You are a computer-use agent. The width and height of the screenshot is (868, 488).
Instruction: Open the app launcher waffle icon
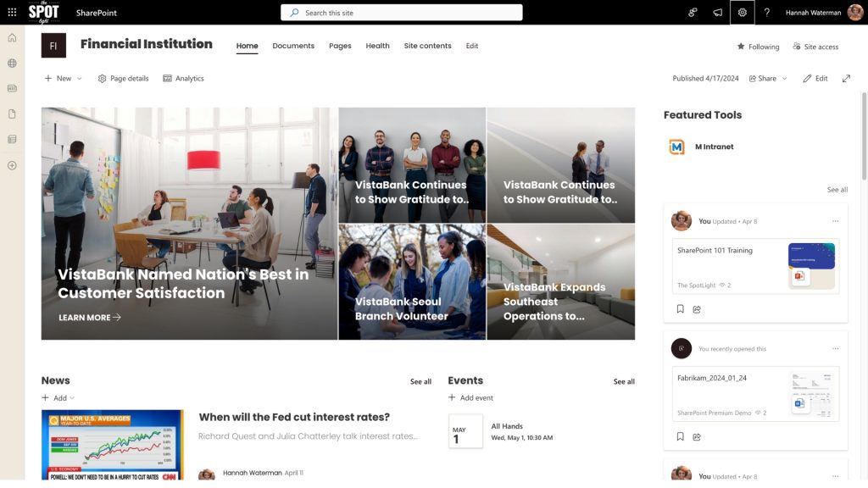tap(12, 13)
